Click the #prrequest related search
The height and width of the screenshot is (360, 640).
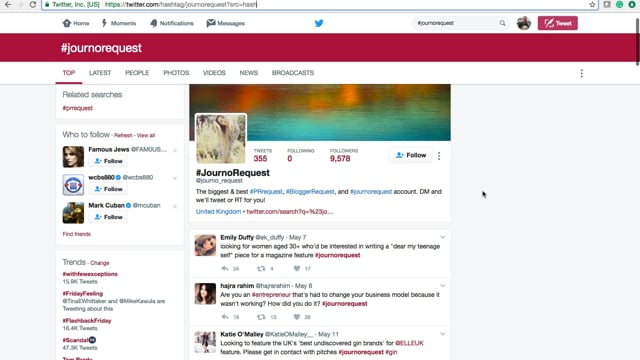(x=78, y=108)
